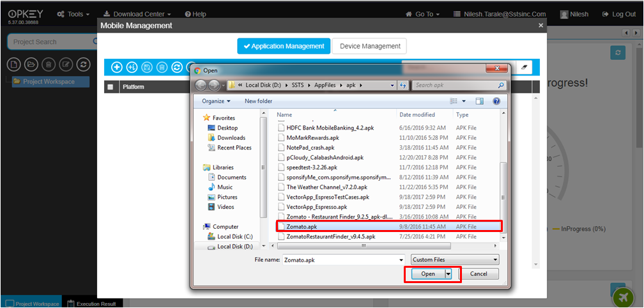Click the edit pencil icon in left sidebar

(x=66, y=64)
